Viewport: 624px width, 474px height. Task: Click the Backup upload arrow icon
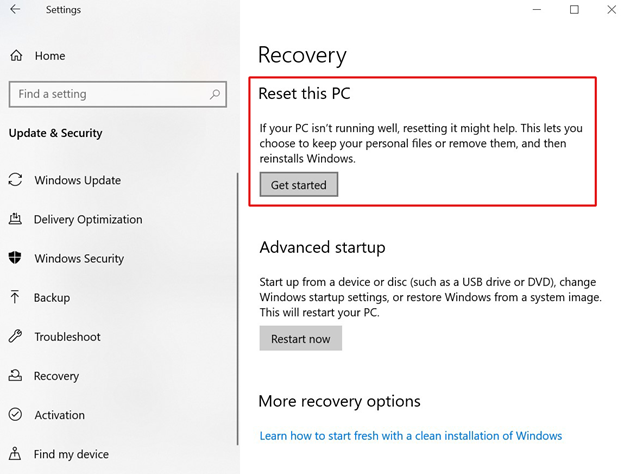(x=15, y=297)
